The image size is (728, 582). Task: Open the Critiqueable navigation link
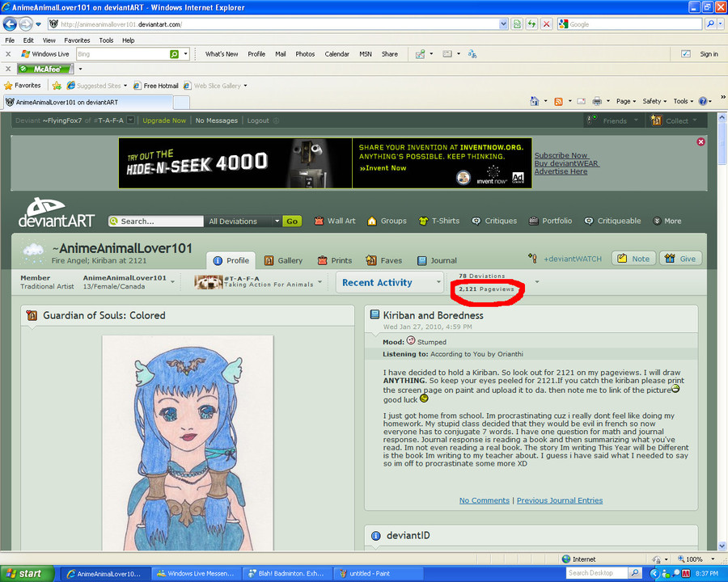[x=612, y=221]
